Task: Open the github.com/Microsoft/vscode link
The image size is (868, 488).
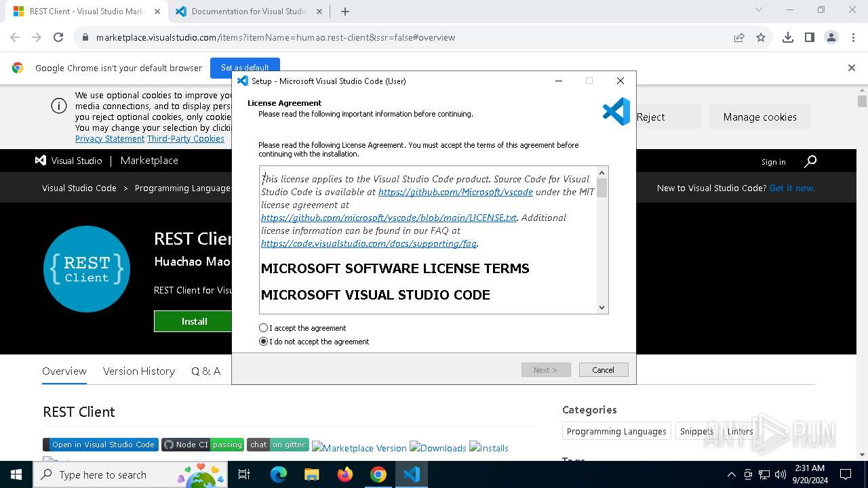Action: 456,192
